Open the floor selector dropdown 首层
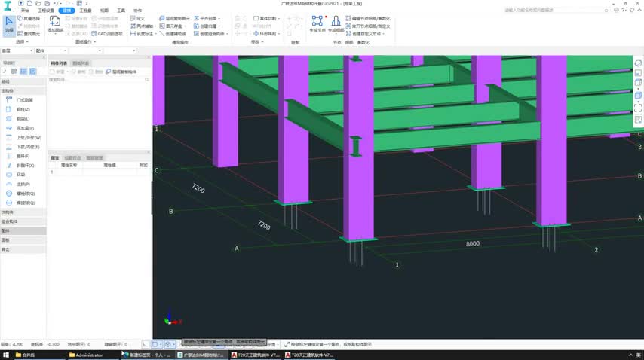The image size is (644, 360). tap(17, 51)
